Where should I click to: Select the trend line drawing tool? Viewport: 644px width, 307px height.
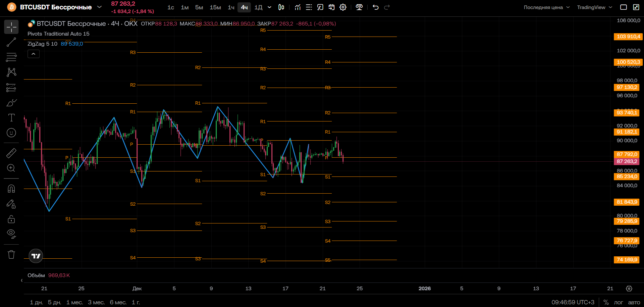coord(11,42)
